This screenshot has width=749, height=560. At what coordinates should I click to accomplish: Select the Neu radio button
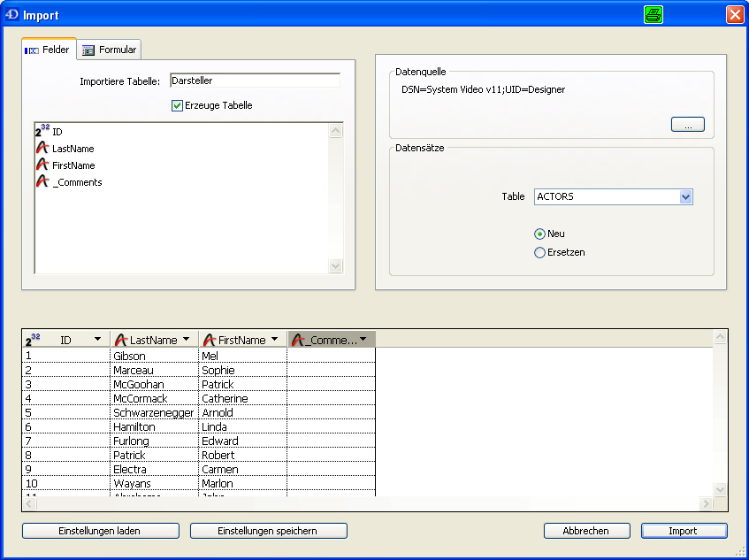click(539, 234)
